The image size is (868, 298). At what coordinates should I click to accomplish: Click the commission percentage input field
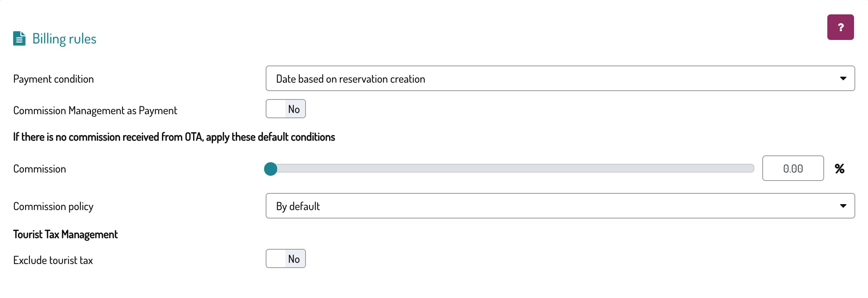(793, 169)
